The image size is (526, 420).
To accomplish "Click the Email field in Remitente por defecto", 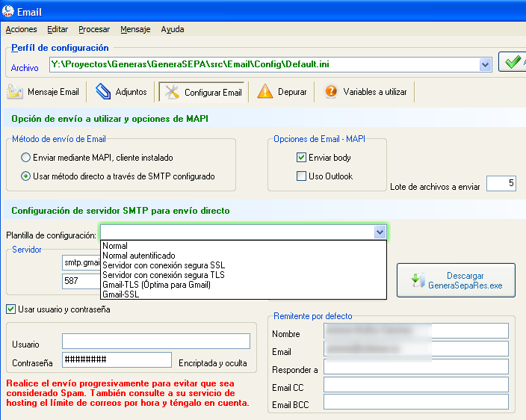I will [x=416, y=348].
